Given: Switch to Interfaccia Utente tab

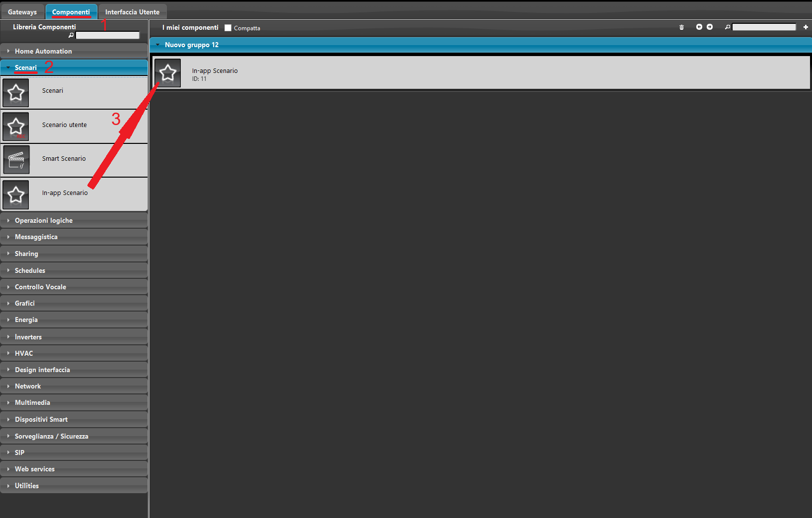Looking at the screenshot, I should coord(132,12).
